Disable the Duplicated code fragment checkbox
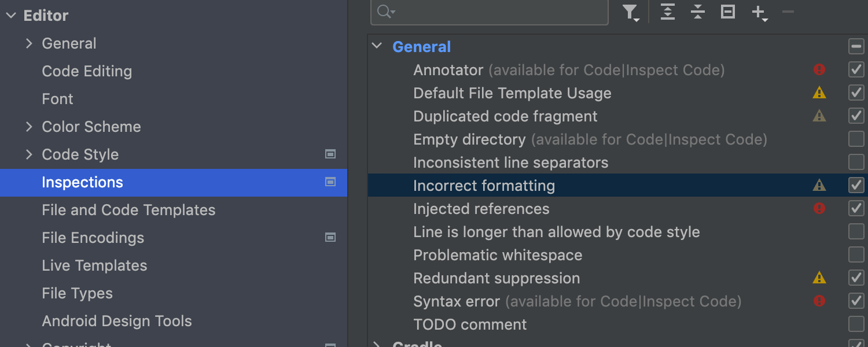Screen dimensions: 868x347 coord(856,116)
